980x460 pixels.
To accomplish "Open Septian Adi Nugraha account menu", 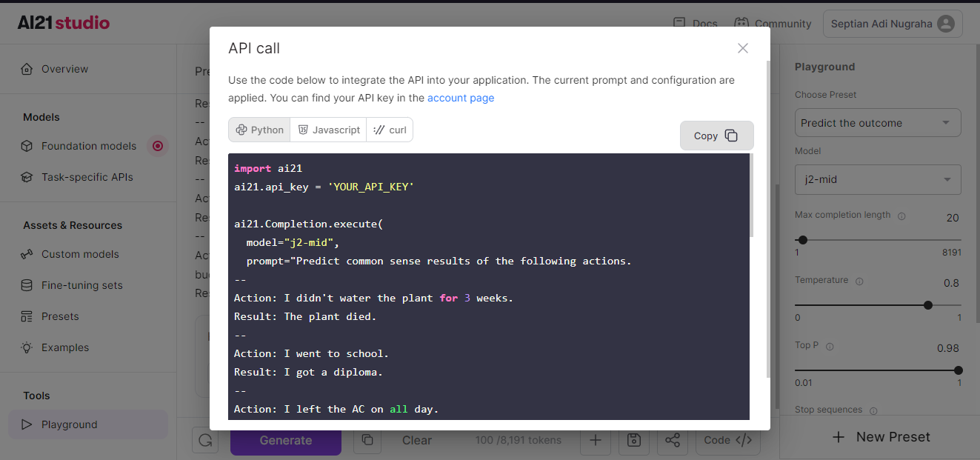I will click(x=893, y=24).
